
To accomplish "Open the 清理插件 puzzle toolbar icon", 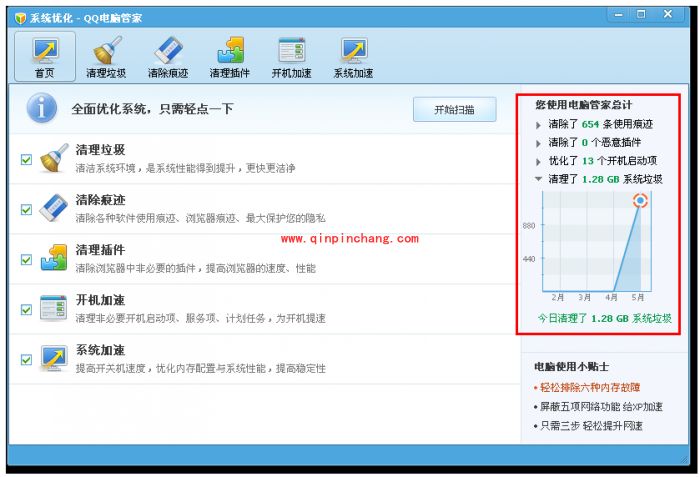I will coord(229,56).
